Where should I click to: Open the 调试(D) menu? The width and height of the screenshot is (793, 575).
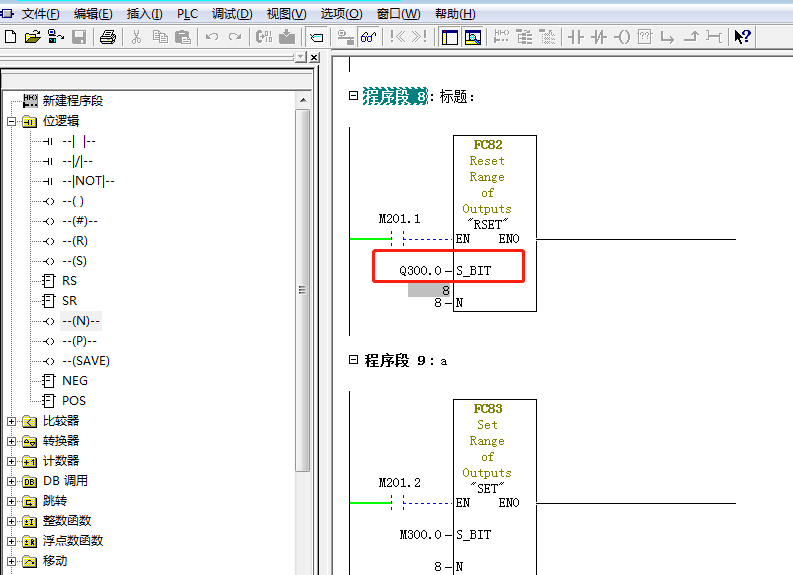pos(231,14)
